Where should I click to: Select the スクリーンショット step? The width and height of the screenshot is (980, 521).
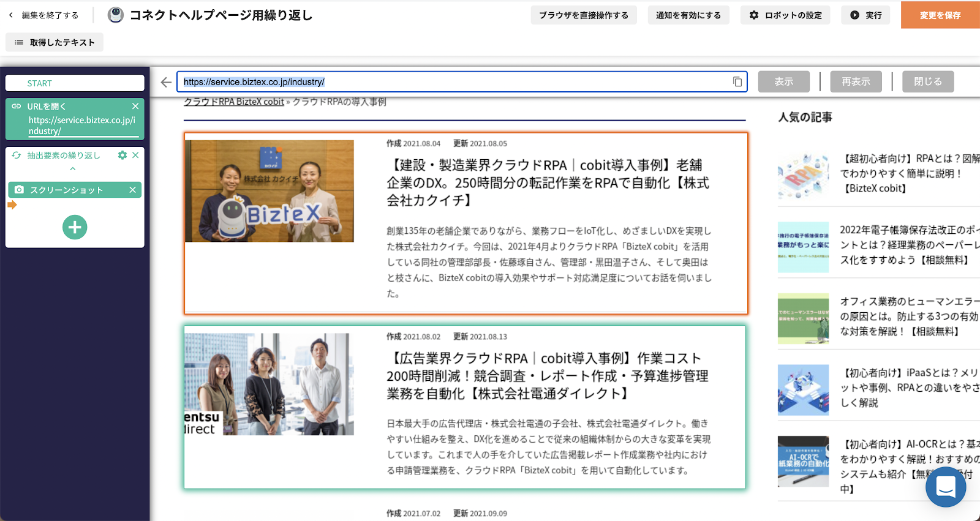pos(75,190)
